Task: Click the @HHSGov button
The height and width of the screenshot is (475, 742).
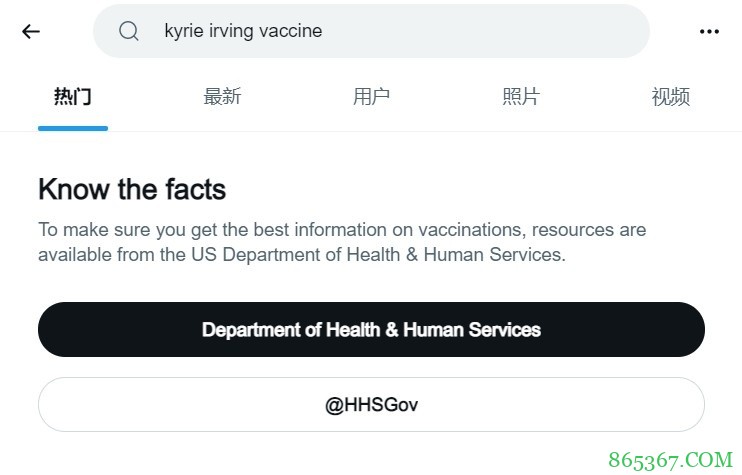Action: tap(371, 404)
